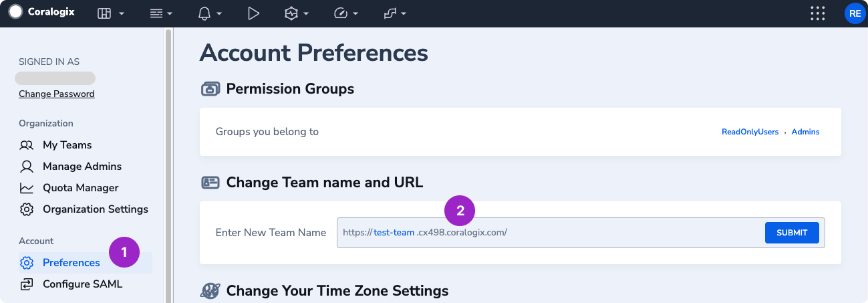The width and height of the screenshot is (868, 303).
Task: Click the Admins group link
Action: pyautogui.click(x=805, y=132)
